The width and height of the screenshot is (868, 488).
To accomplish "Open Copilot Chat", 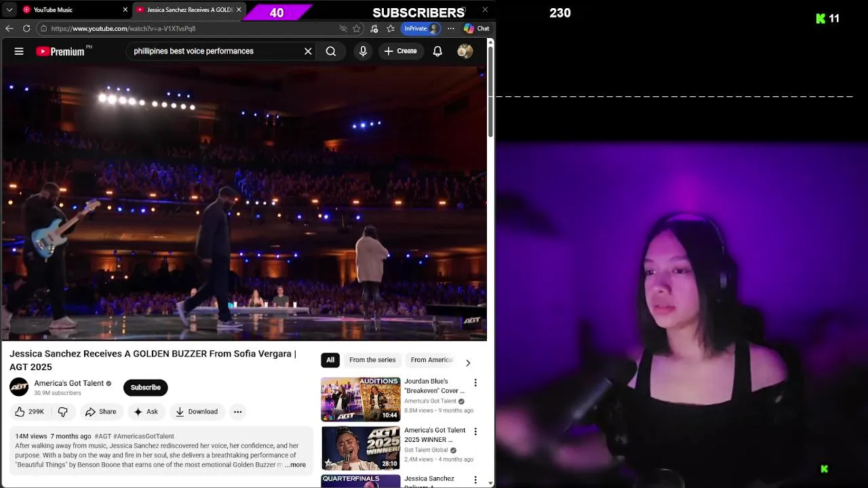I will pos(477,28).
